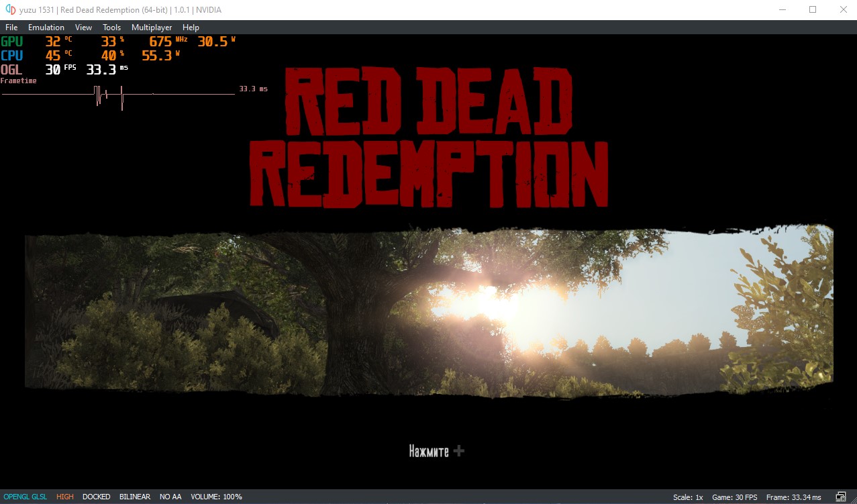This screenshot has width=857, height=504.
Task: Click the plus button icon next to Нажмите
Action: click(x=459, y=451)
